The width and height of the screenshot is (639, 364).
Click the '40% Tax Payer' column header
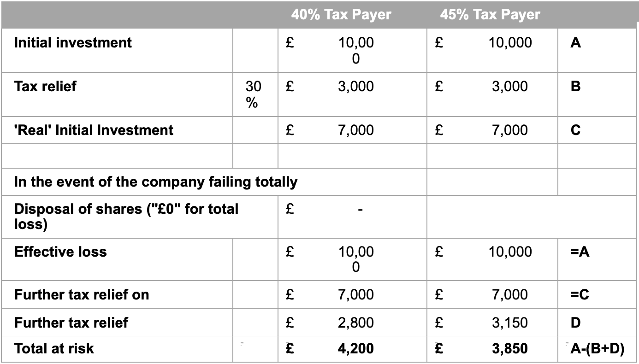click(341, 15)
